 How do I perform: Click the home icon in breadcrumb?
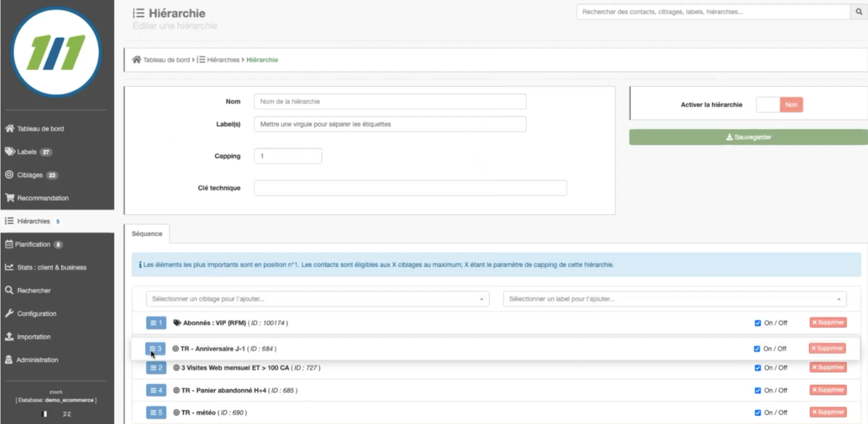coord(136,60)
